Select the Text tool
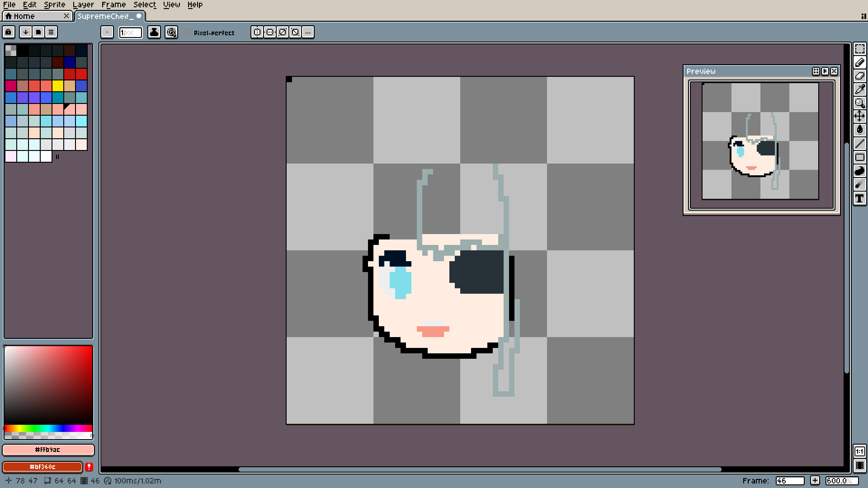Viewport: 868px width, 488px height. [859, 198]
